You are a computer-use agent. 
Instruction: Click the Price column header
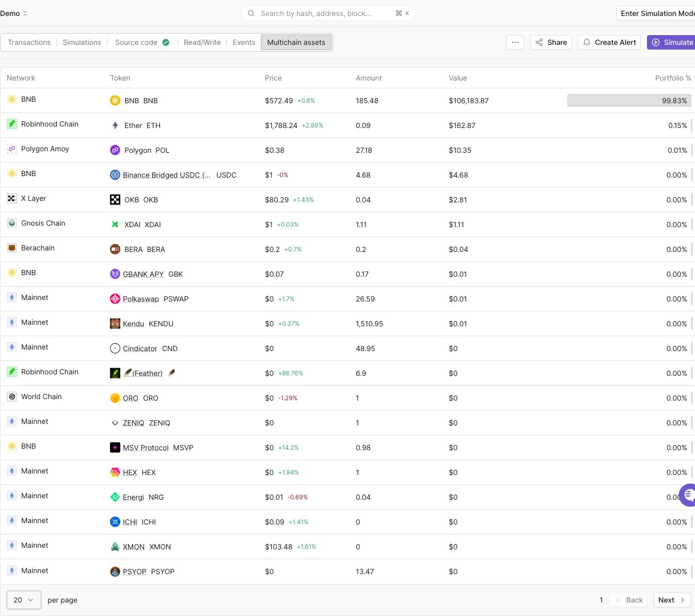[x=273, y=78]
